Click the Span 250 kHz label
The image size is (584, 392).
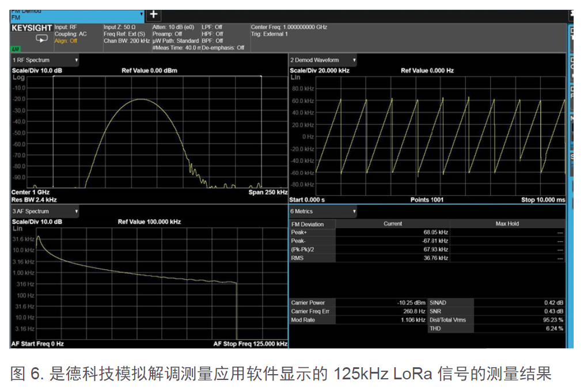(x=268, y=192)
